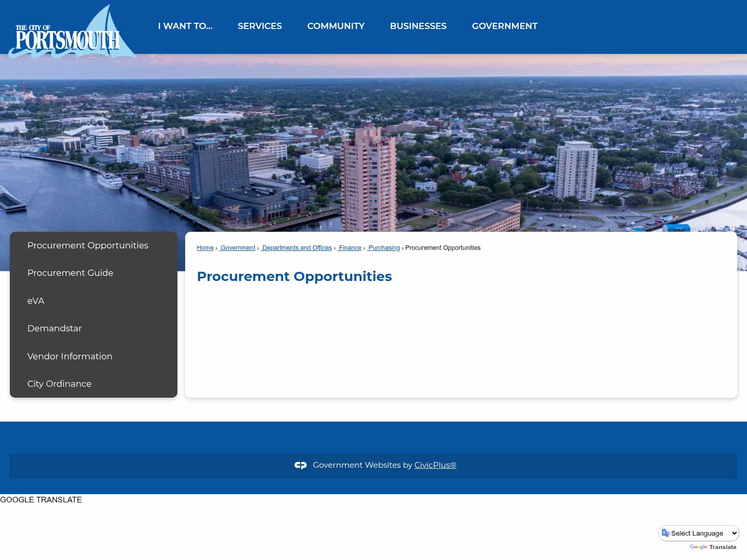The width and height of the screenshot is (747, 560).
Task: Click the CivicPlus logo icon in footer
Action: tap(300, 465)
